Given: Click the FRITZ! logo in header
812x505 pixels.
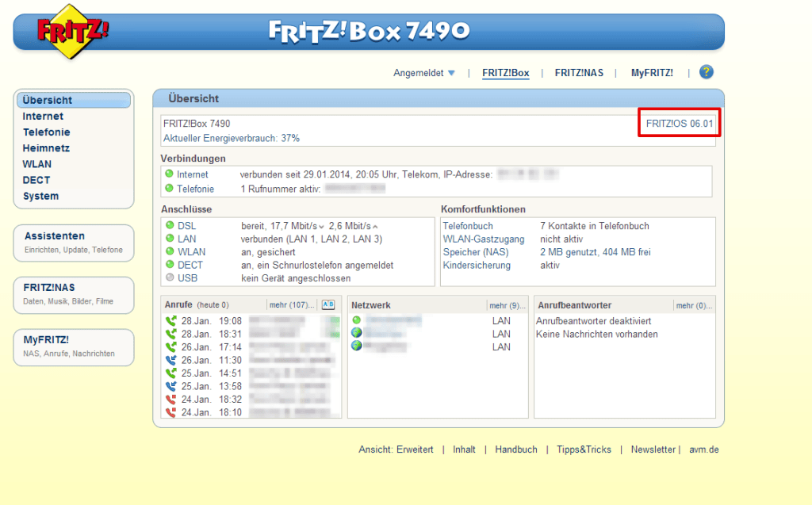Looking at the screenshot, I should (x=72, y=32).
